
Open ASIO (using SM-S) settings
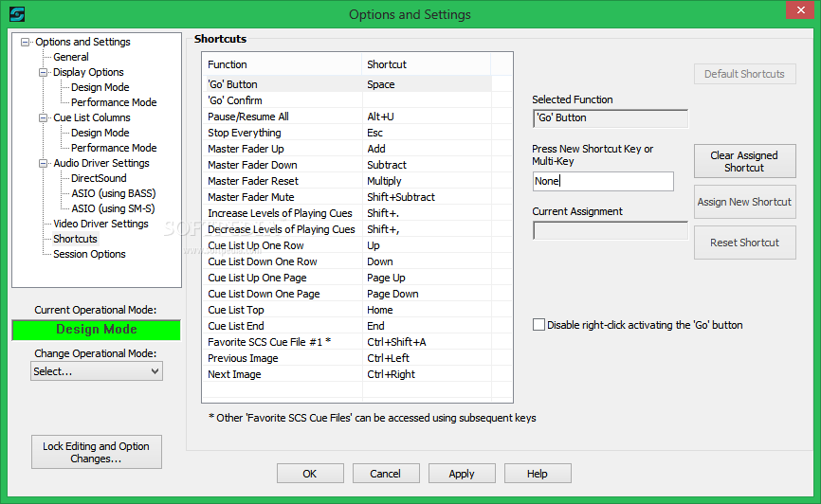click(113, 208)
